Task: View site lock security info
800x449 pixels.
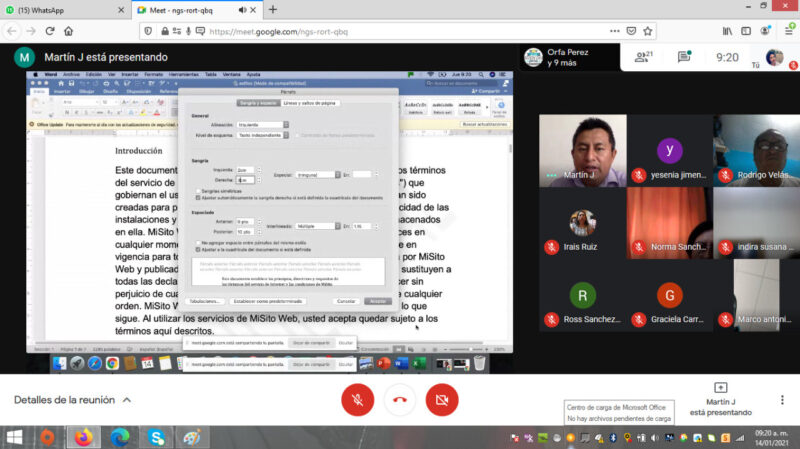Action: coord(164,31)
